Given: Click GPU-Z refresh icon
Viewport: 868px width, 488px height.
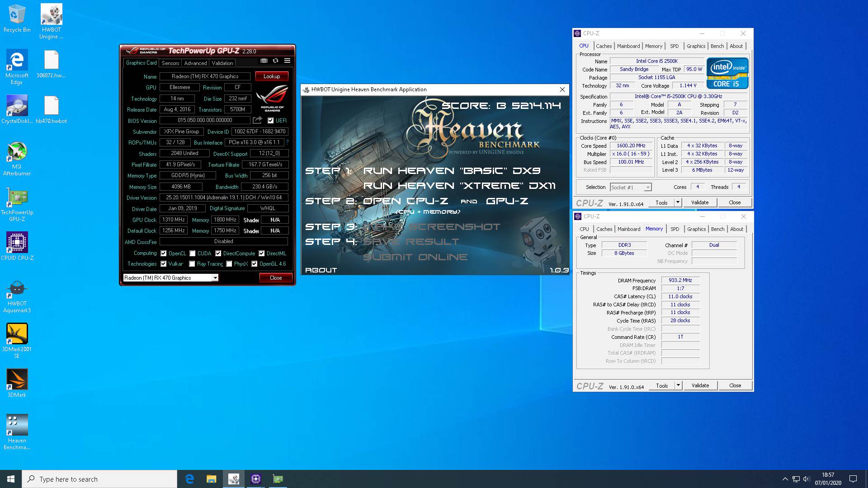Looking at the screenshot, I should pyautogui.click(x=275, y=61).
